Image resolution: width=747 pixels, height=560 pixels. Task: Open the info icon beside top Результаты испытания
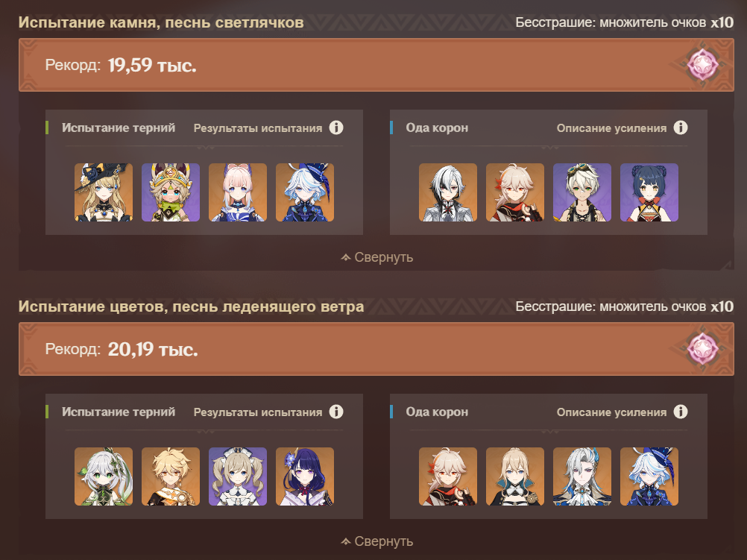[336, 128]
